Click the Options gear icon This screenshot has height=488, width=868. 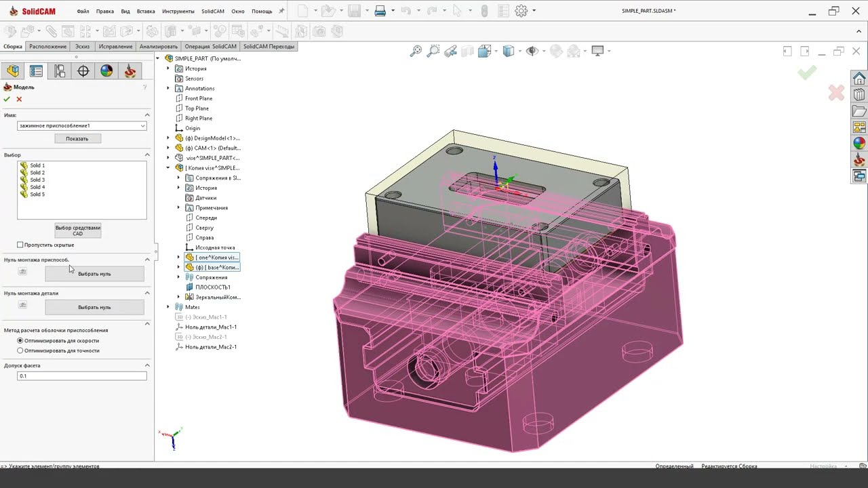tap(521, 11)
